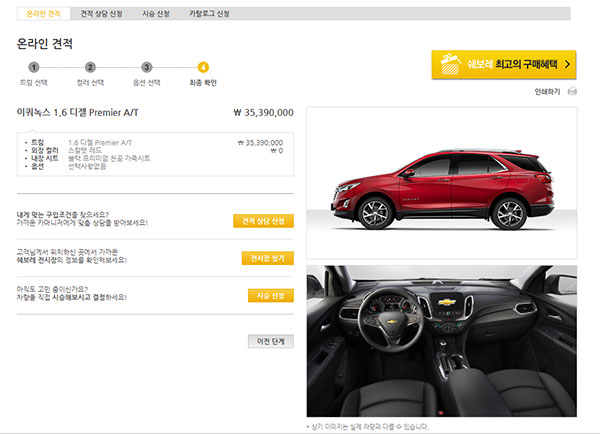Click the 블랙 프리미엄 천공 가죽시트 value
This screenshot has width=600, height=434.
pyautogui.click(x=109, y=158)
